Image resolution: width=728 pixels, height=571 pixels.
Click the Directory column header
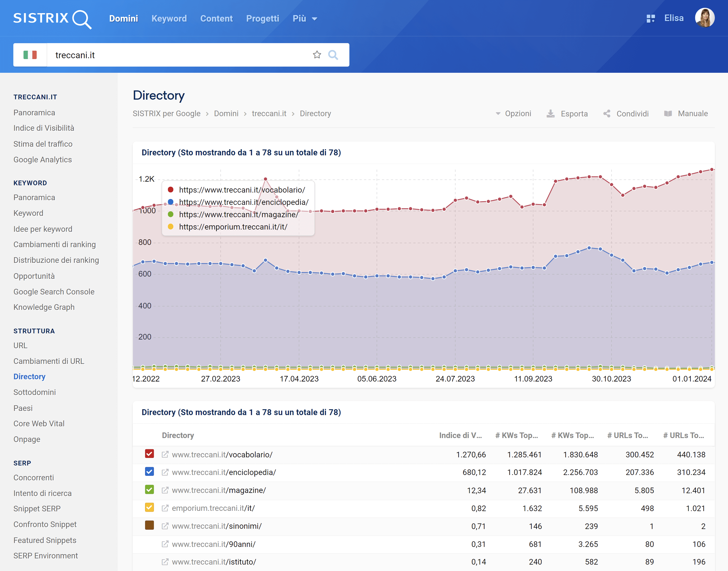pyautogui.click(x=178, y=435)
